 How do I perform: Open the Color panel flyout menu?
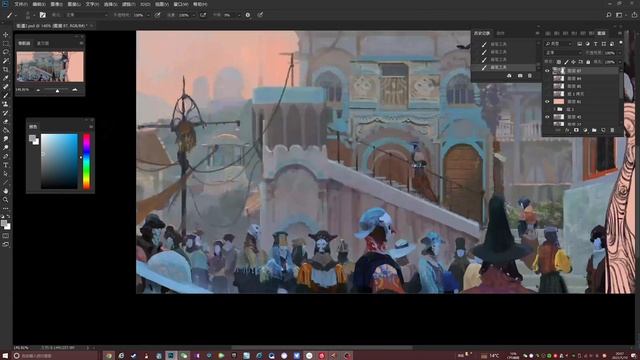[91, 127]
